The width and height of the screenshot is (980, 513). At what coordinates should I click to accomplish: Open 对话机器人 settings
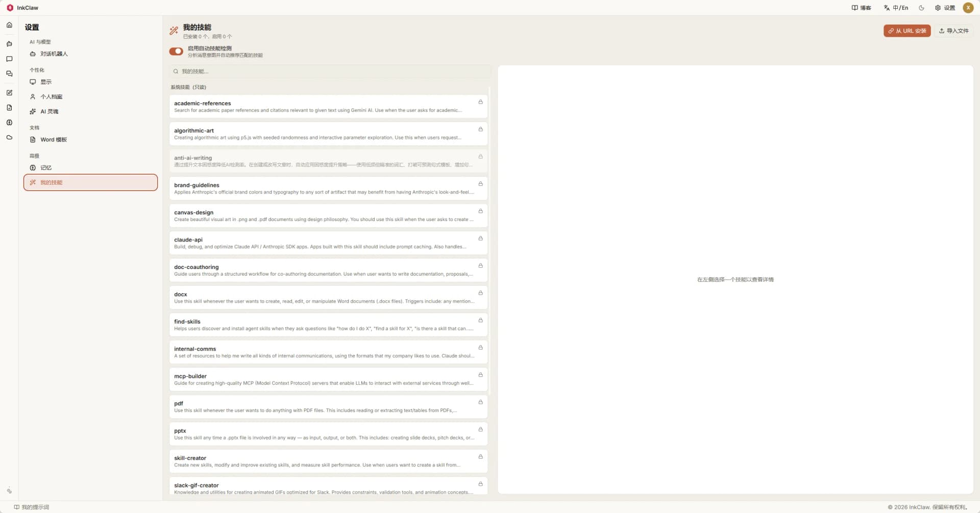pyautogui.click(x=90, y=54)
